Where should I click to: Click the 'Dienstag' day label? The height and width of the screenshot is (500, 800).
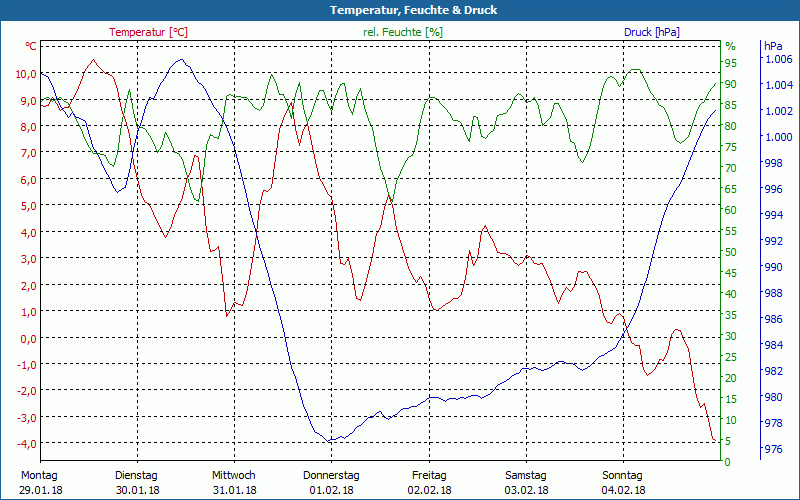point(136,476)
